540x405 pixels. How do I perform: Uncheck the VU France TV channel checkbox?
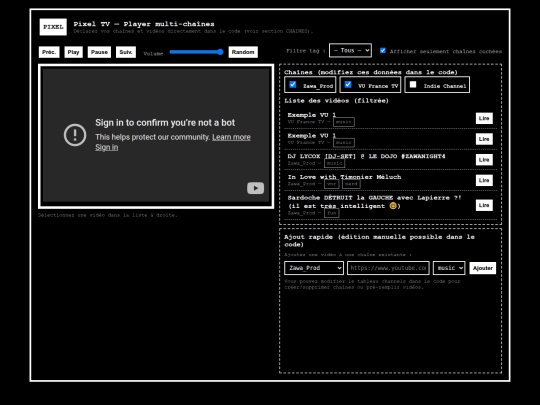point(348,85)
